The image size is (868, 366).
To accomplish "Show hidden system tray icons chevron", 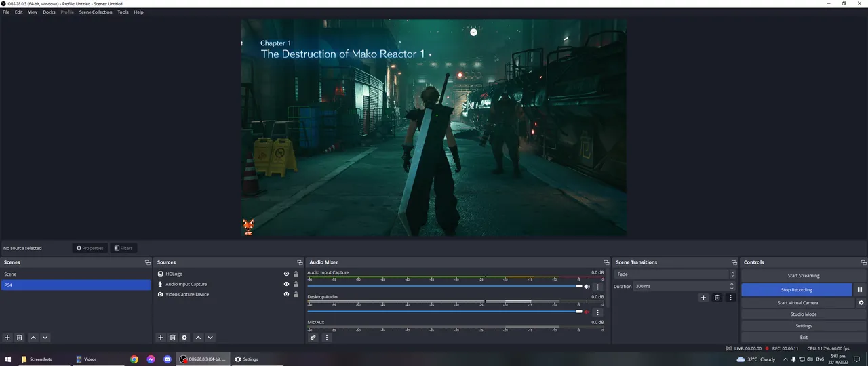I will tap(785, 359).
